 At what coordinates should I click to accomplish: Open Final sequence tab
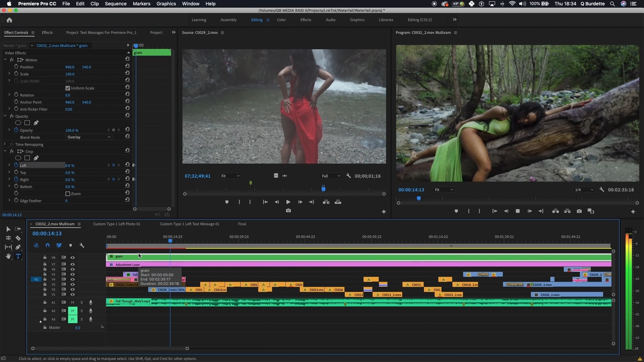[x=242, y=224]
